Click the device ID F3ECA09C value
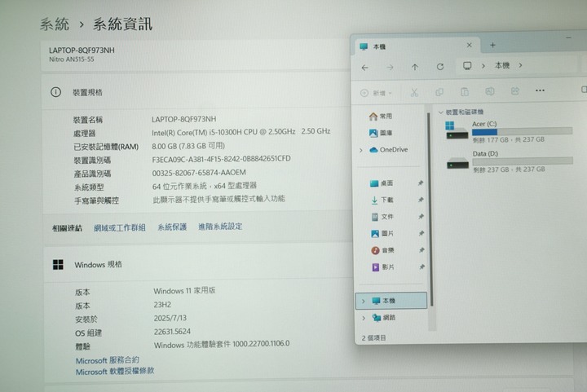Image resolution: width=587 pixels, height=392 pixels. pos(221,160)
